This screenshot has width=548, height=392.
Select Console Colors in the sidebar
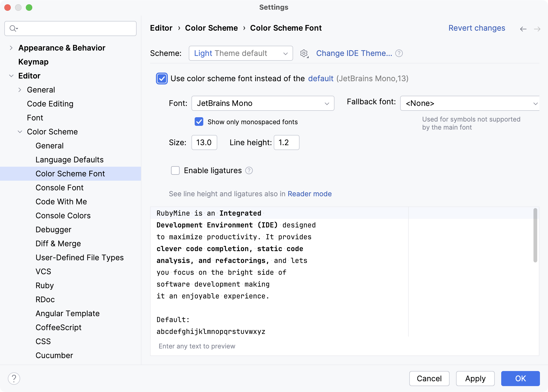(x=63, y=215)
